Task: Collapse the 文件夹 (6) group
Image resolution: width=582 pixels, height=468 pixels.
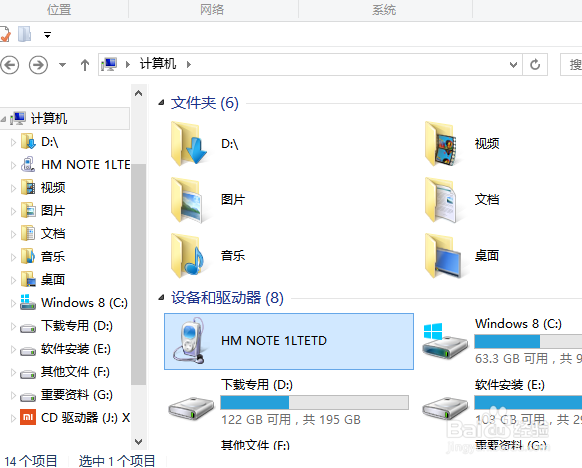Action: (x=161, y=102)
